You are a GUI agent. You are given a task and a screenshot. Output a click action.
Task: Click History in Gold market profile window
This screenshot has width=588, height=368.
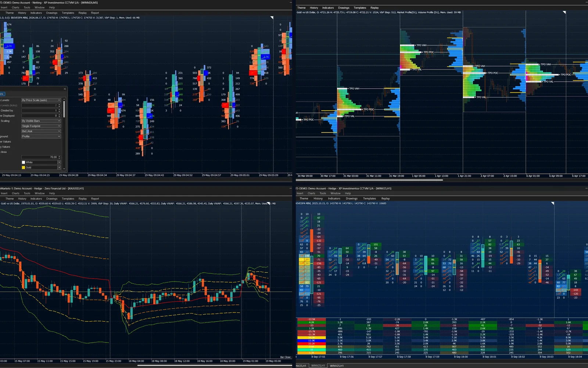(314, 8)
